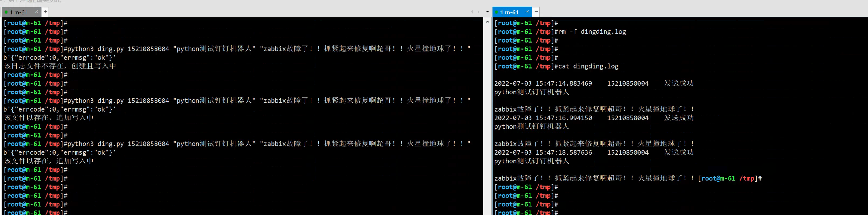Click the left tab-scroll arrow in the left pane
The height and width of the screenshot is (215, 868).
tap(472, 12)
